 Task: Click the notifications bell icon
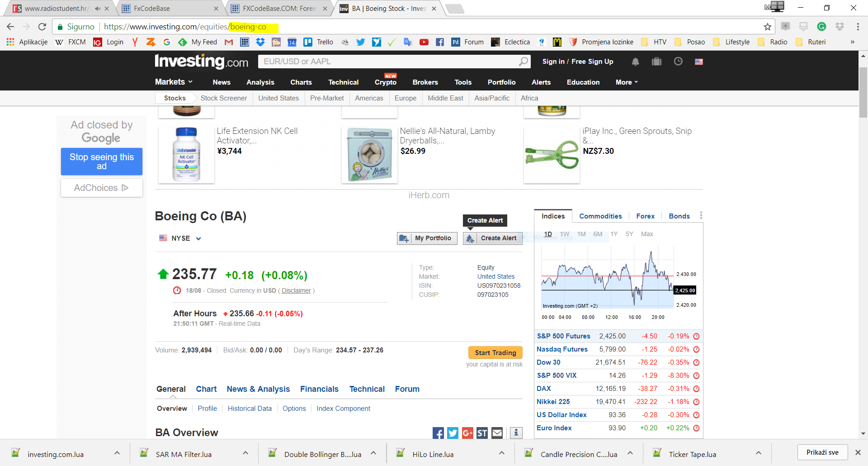pyautogui.click(x=635, y=62)
